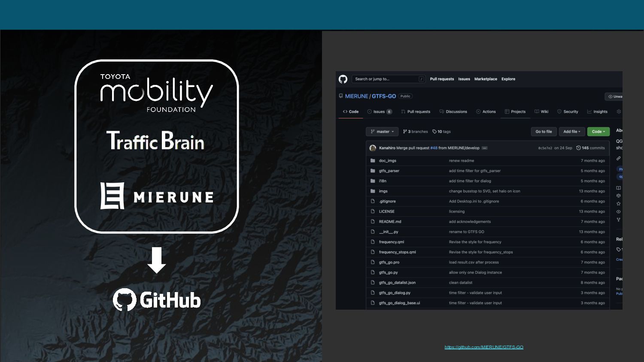Open the frequency.qml file
The width and height of the screenshot is (644, 362).
[x=392, y=242]
